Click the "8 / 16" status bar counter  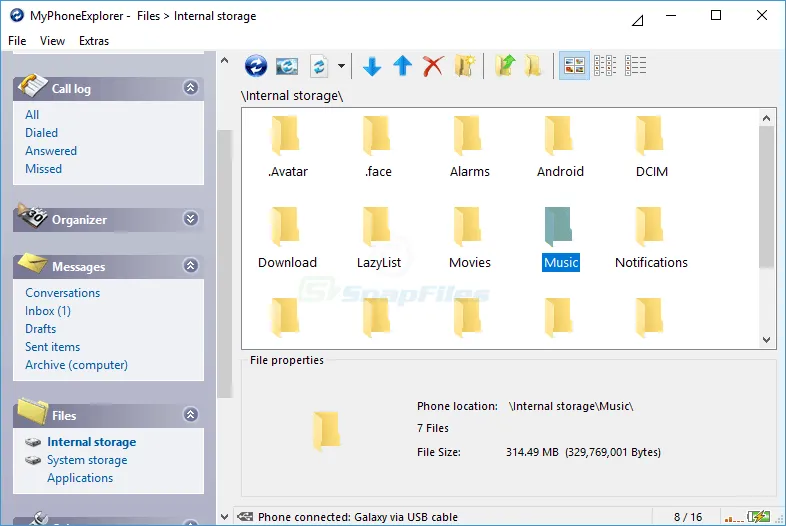688,517
